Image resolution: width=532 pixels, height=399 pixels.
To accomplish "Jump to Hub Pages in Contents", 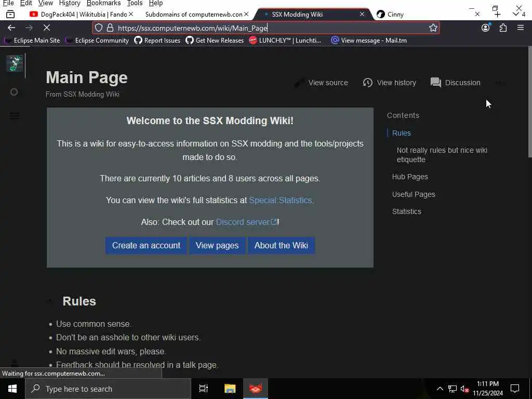I will tap(410, 177).
